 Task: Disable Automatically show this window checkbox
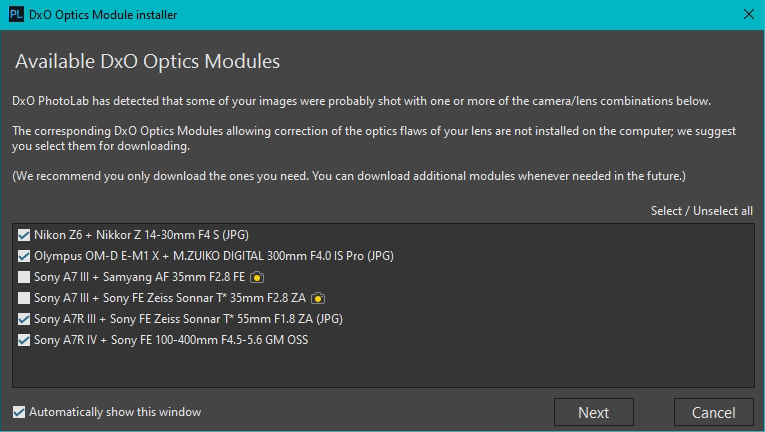point(19,412)
